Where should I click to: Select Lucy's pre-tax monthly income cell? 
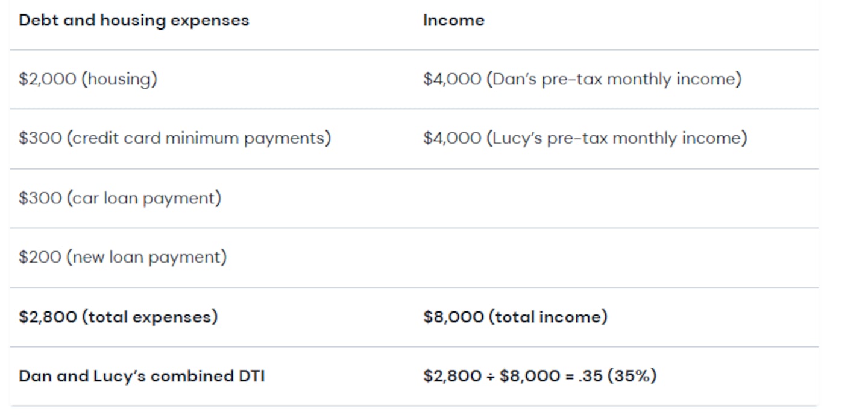pos(585,138)
